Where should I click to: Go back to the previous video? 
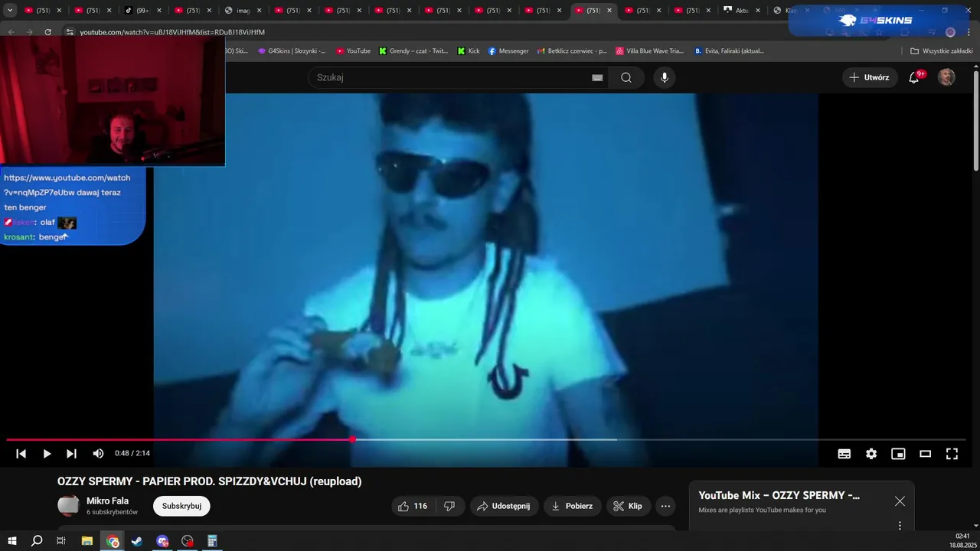21,454
